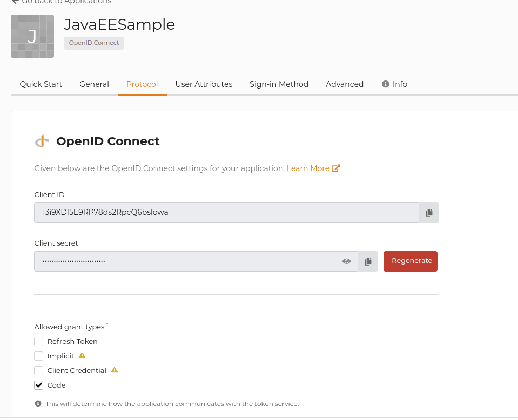Enable the Client Credential grant
The width and height of the screenshot is (518, 420).
coord(38,370)
